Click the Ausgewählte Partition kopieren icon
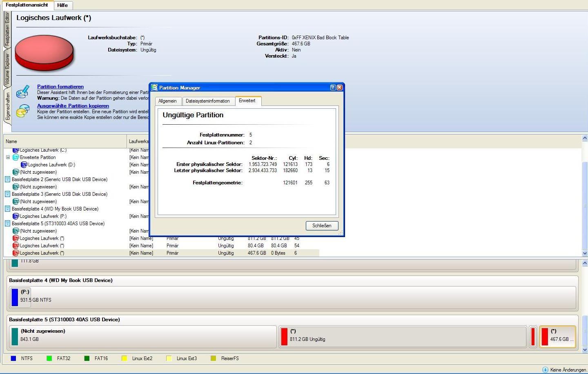This screenshot has height=374, width=588. 23,111
